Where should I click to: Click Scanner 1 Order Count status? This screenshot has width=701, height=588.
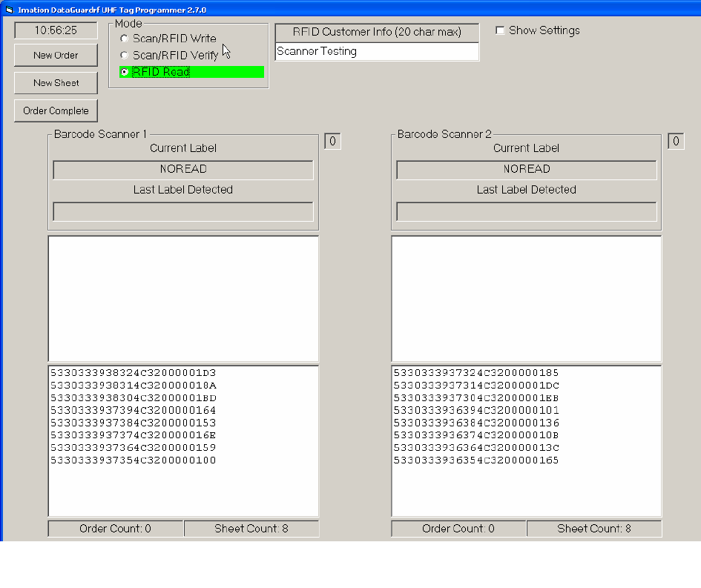pos(115,529)
